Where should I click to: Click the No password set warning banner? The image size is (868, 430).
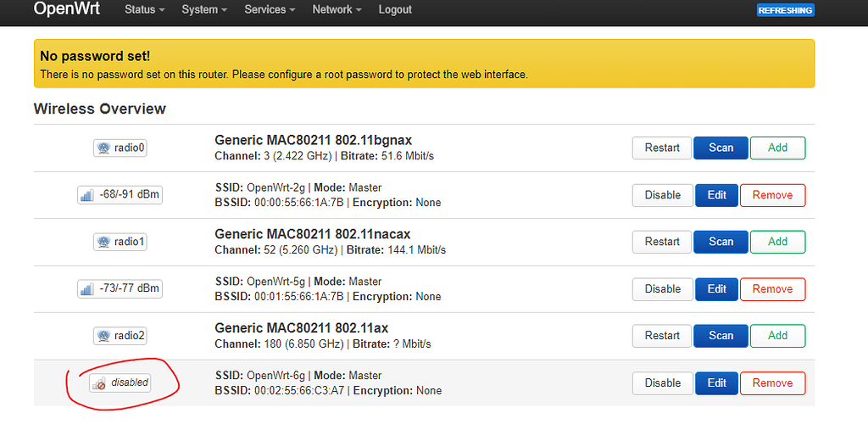tap(424, 64)
